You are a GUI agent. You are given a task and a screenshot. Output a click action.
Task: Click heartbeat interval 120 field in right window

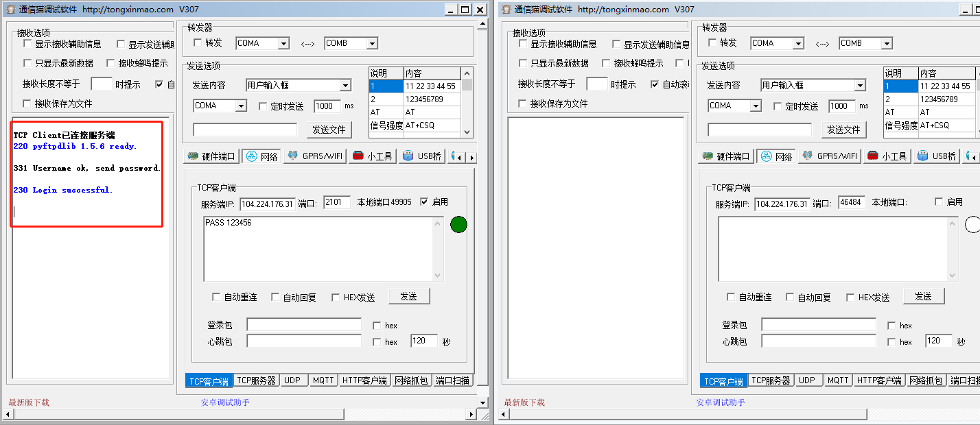(939, 341)
